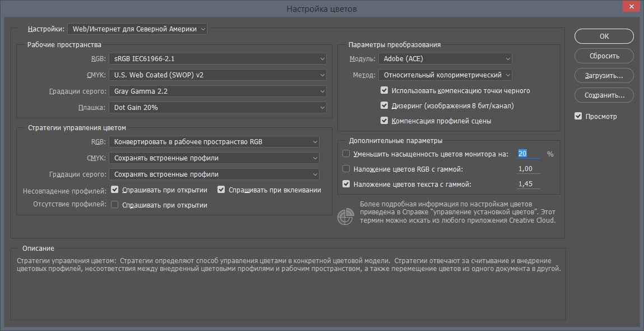
Task: Click the dialog title Настройка цветов
Action: click(x=322, y=8)
